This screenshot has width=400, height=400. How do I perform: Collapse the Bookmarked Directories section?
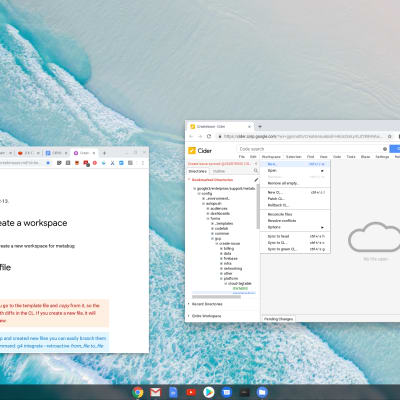(189, 180)
